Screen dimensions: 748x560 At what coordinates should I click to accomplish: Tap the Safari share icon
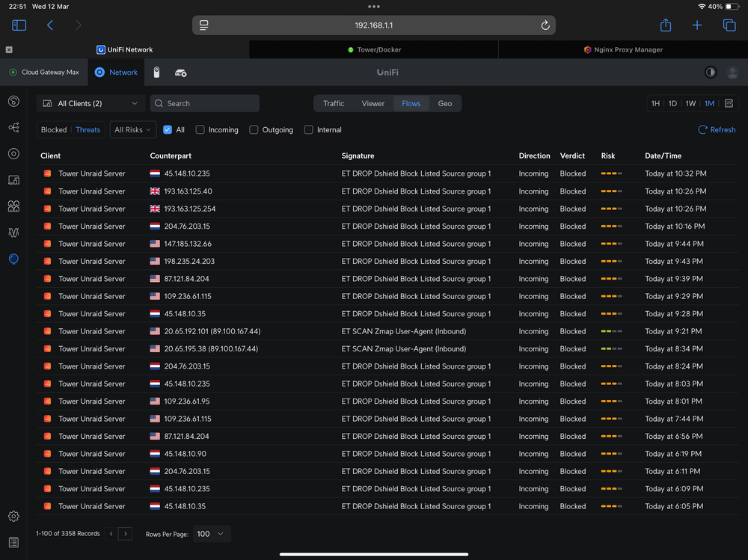point(666,25)
